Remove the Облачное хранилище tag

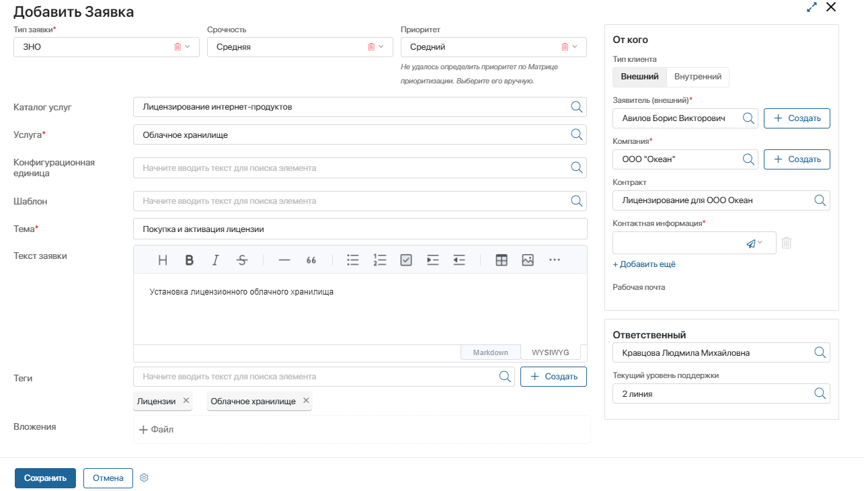[x=306, y=401]
